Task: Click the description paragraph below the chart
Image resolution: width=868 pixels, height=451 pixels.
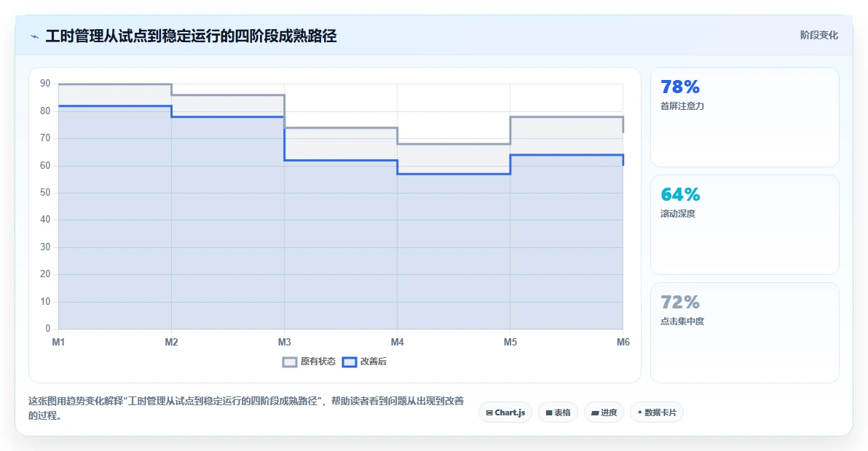Action: tap(246, 408)
